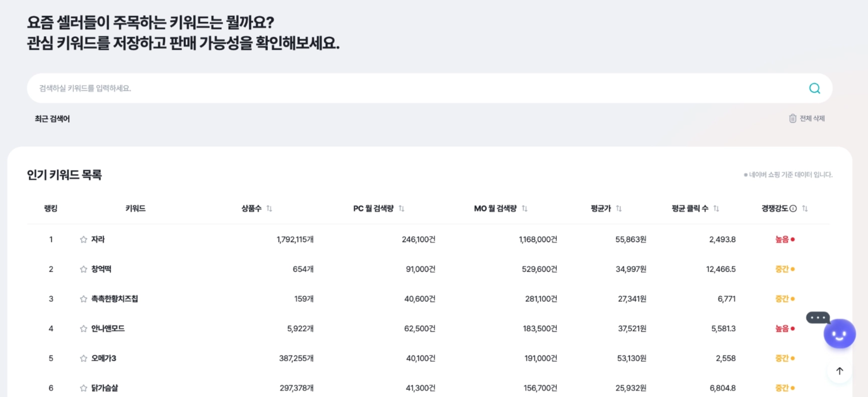Click the chat bubble with three dots
This screenshot has height=397, width=868.
pos(818,317)
